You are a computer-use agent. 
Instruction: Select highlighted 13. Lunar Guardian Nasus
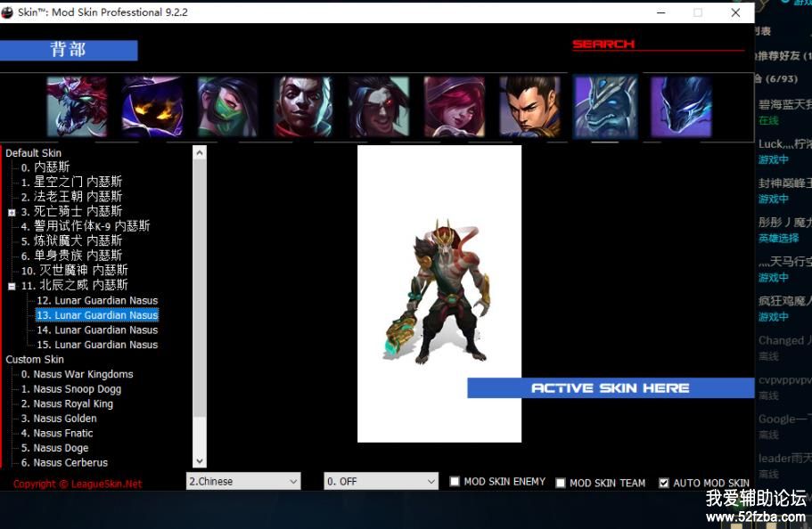tap(97, 315)
